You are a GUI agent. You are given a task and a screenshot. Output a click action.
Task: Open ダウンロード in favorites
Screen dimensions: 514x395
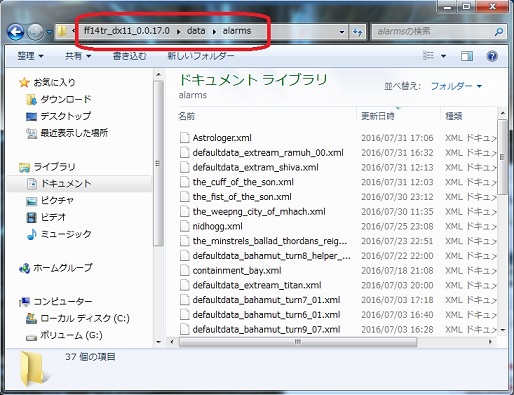[x=66, y=99]
